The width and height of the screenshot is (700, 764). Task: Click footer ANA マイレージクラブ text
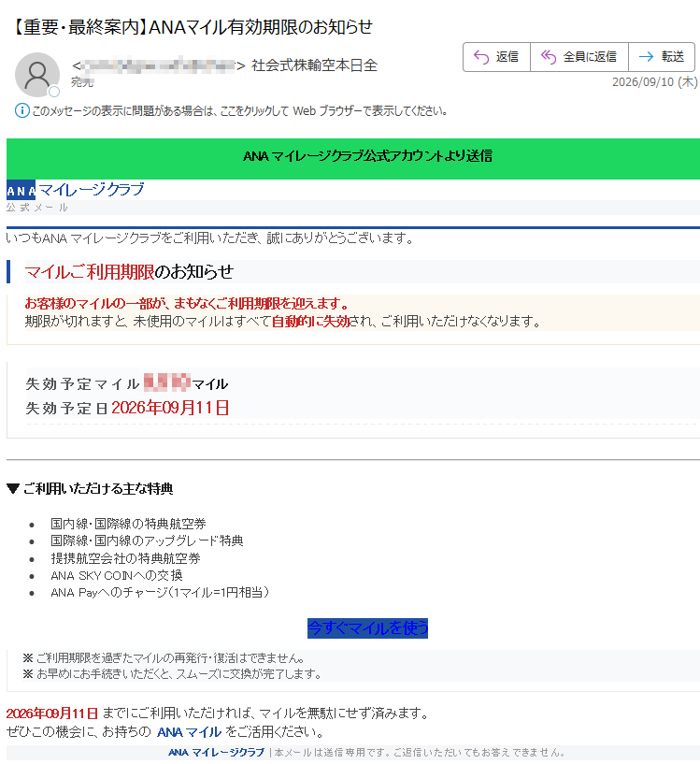(x=216, y=752)
